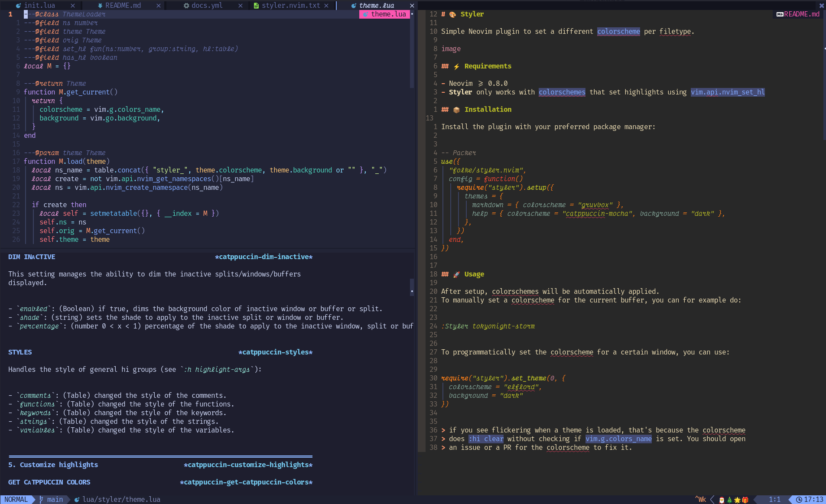Click the X at top right of tabline
Screen dimensions: 826x504
(821, 6)
